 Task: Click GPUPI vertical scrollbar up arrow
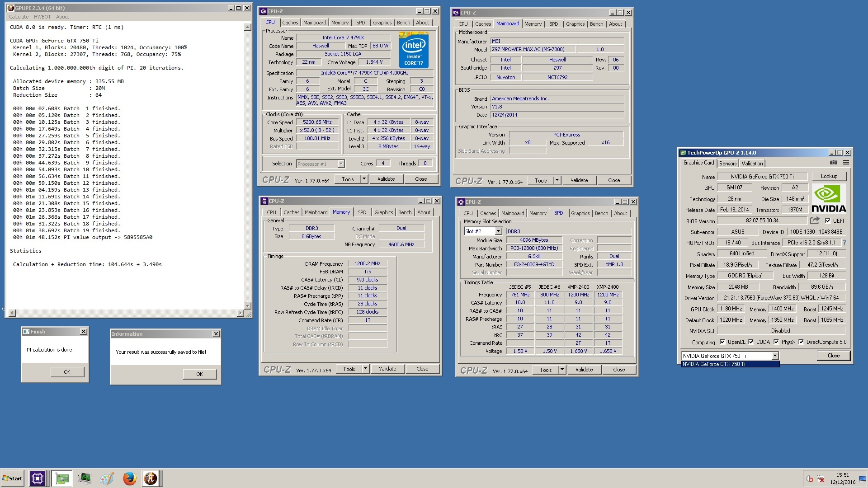pos(247,27)
